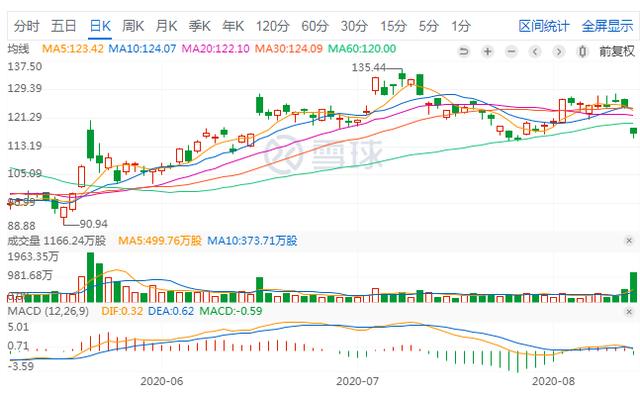640x396 pixels.
Task: Shift chart right with next arrow
Action: pyautogui.click(x=559, y=51)
